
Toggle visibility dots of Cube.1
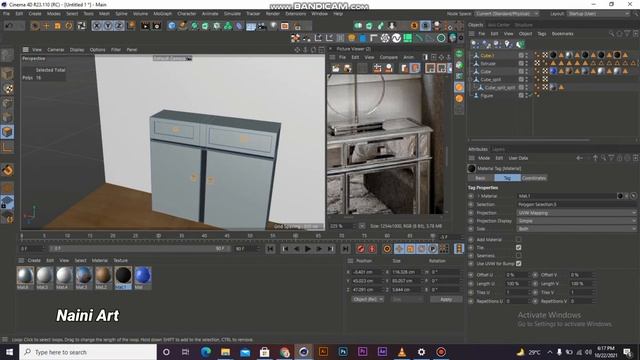click(x=527, y=55)
